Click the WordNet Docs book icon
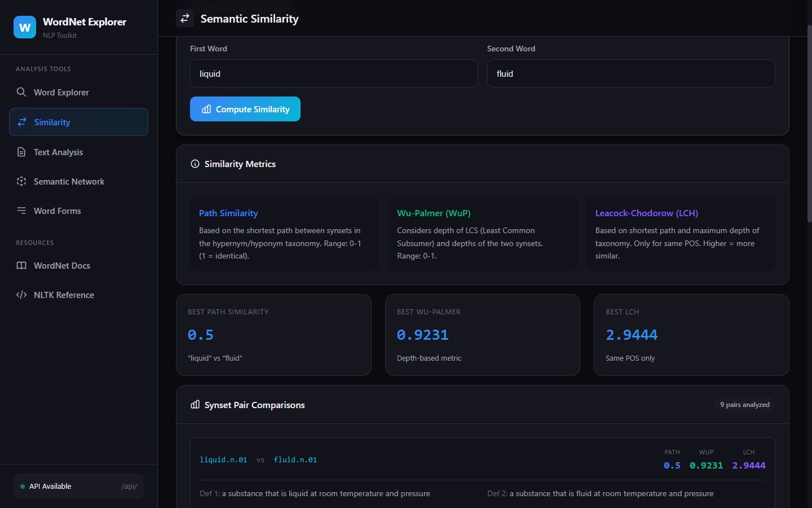 21,265
